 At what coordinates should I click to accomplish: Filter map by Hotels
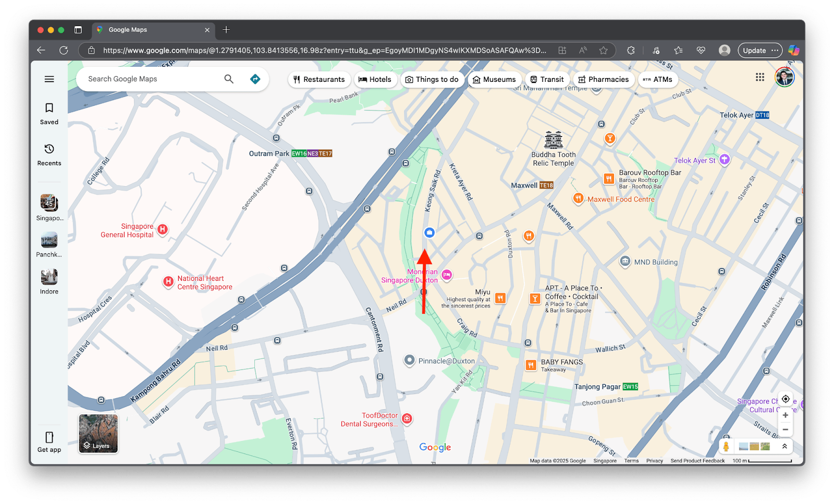(375, 79)
